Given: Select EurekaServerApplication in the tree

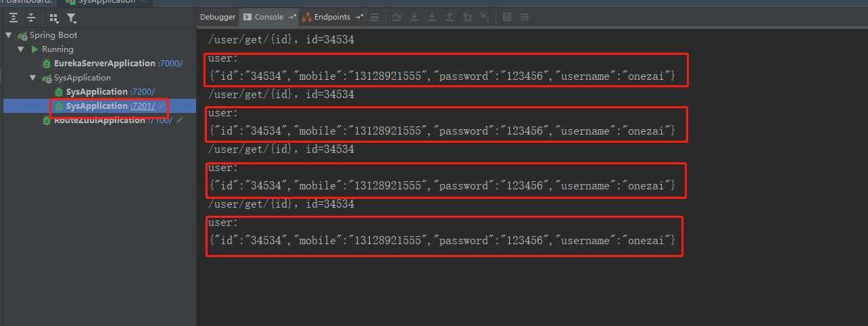Looking at the screenshot, I should click(x=105, y=64).
